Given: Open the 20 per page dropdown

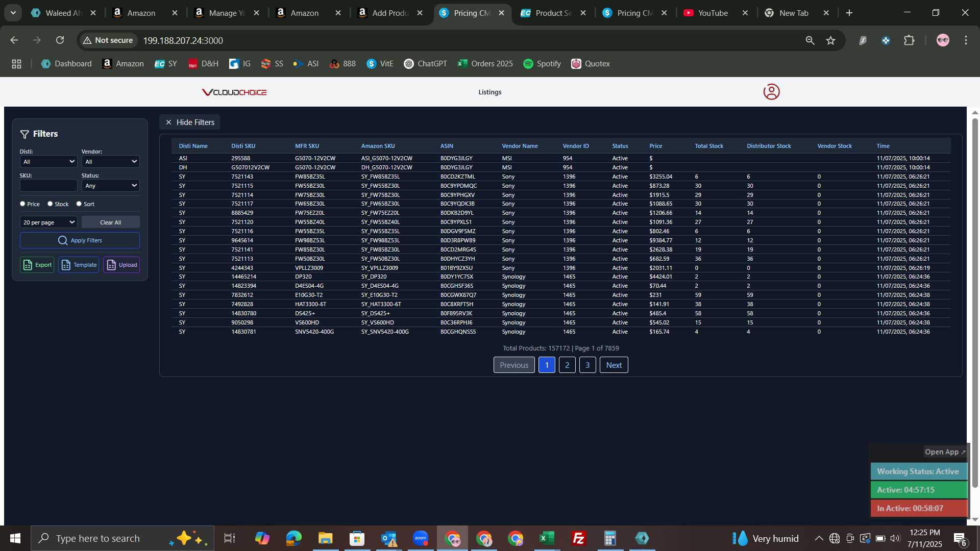Looking at the screenshot, I should click(48, 222).
